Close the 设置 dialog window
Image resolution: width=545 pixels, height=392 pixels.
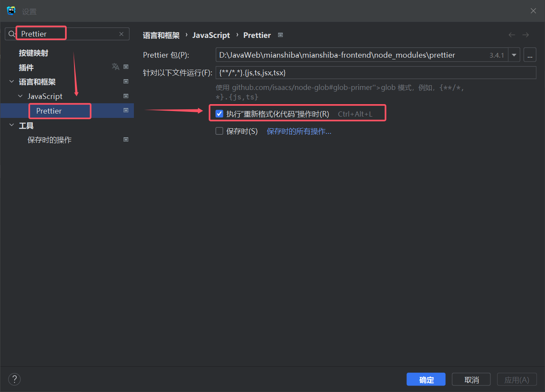(533, 11)
